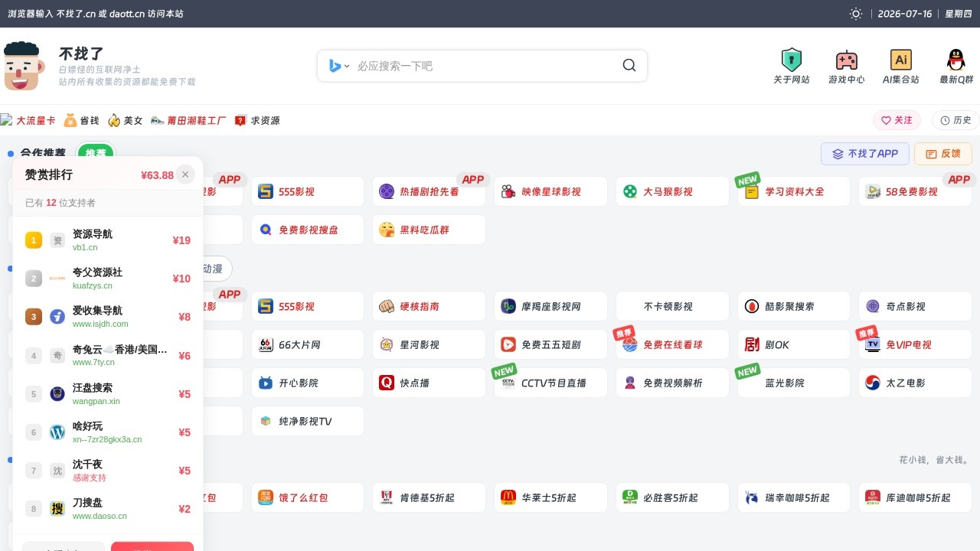
Task: Click the 关注 heart button
Action: click(897, 120)
